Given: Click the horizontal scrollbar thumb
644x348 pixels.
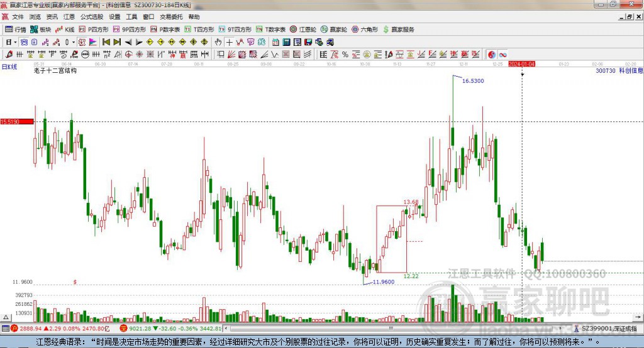Looking at the screenshot, I should point(390,329).
